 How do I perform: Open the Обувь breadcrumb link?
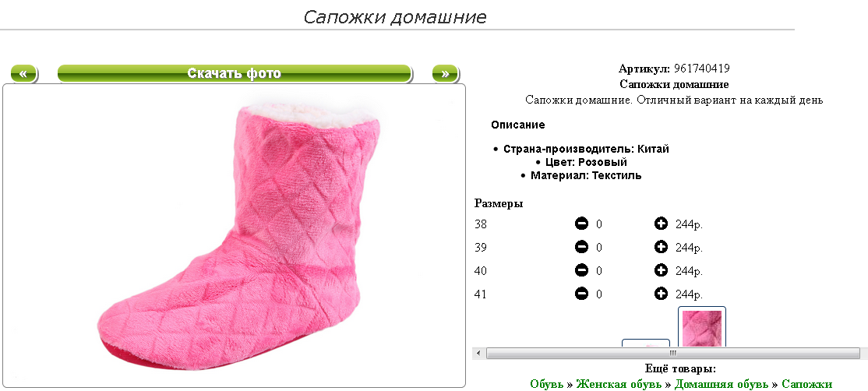tap(546, 384)
